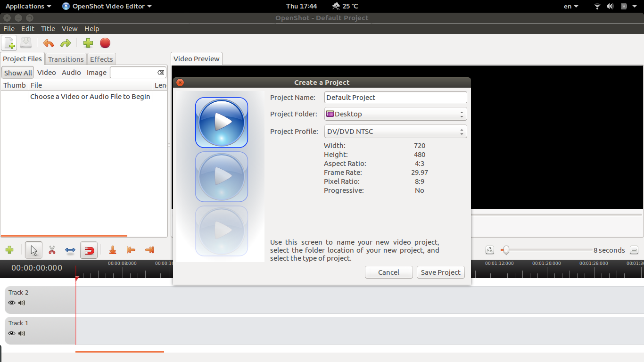This screenshot has height=362, width=644.
Task: Open the Edit menu
Action: click(28, 29)
